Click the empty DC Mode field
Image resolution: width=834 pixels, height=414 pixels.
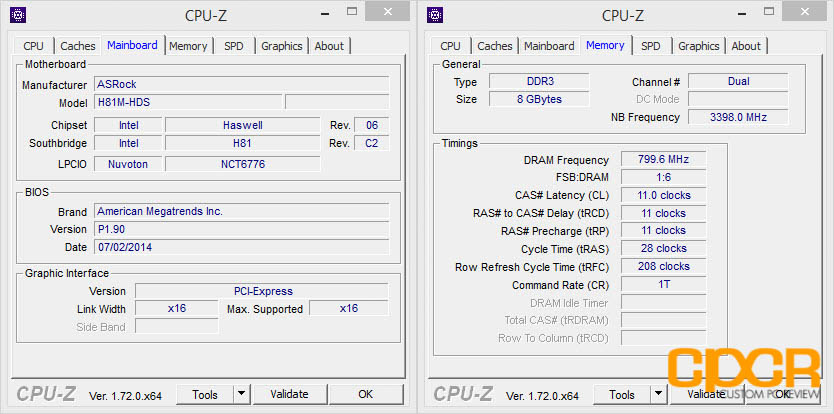pos(738,99)
